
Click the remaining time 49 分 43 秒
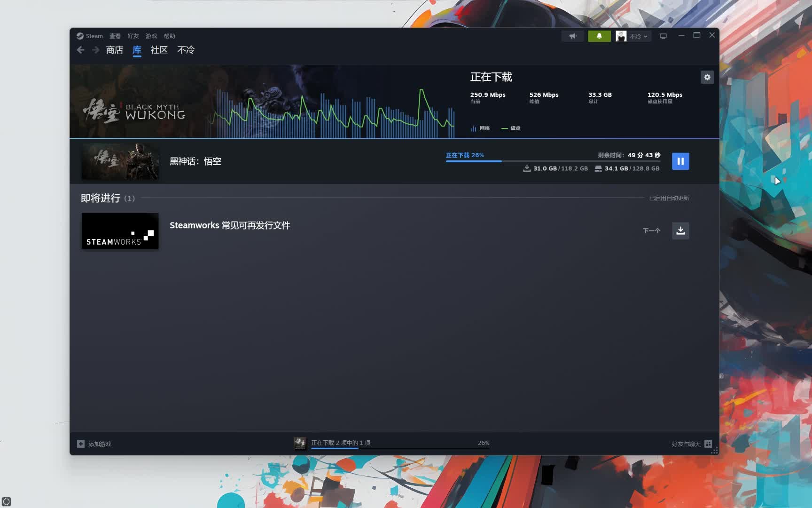644,155
